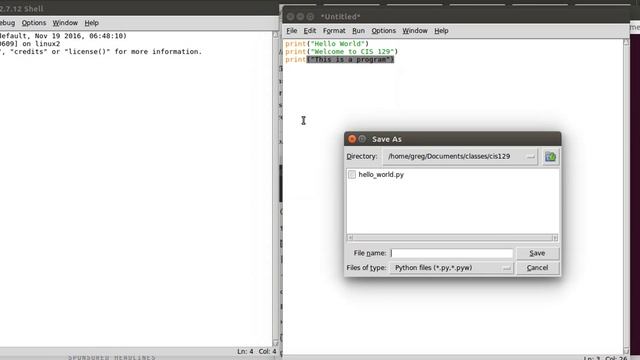Click the Save As dialog title bar

pos(452,139)
